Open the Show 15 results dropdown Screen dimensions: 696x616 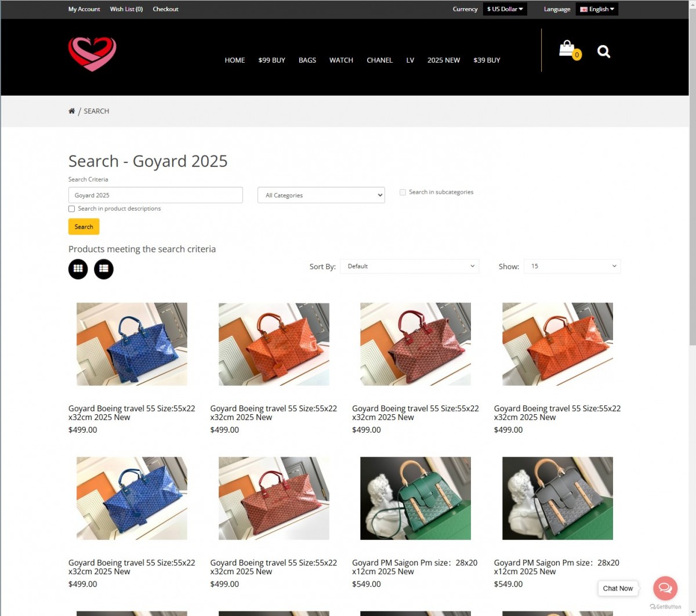click(x=572, y=266)
